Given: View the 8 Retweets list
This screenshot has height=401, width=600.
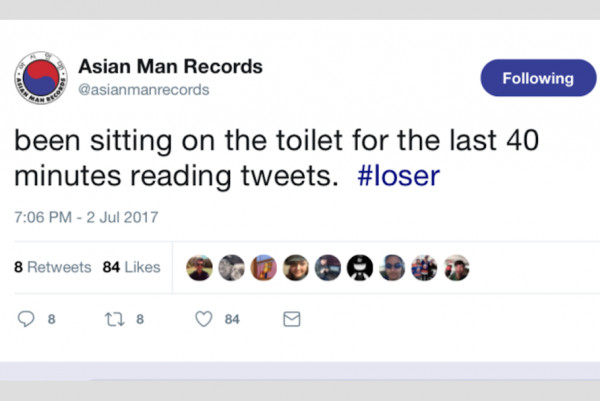Looking at the screenshot, I should click(52, 267).
